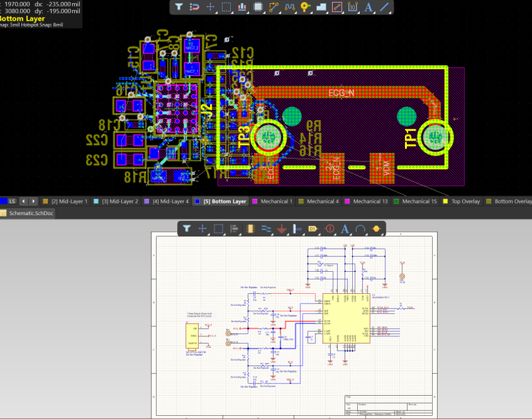Click the pink-highlighted line segment tool
The width and height of the screenshot is (532, 419).
[x=337, y=7]
